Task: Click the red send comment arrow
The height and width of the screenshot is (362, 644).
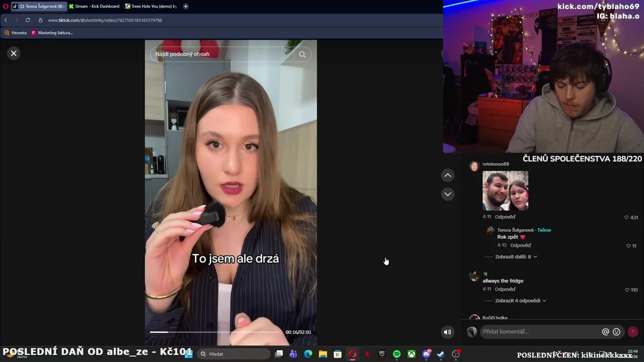Action: (633, 332)
